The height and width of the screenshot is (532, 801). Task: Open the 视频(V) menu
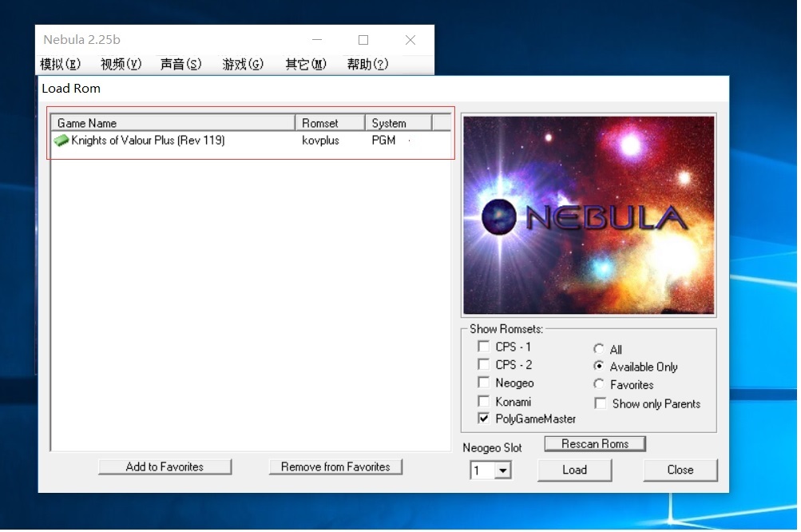tap(121, 64)
